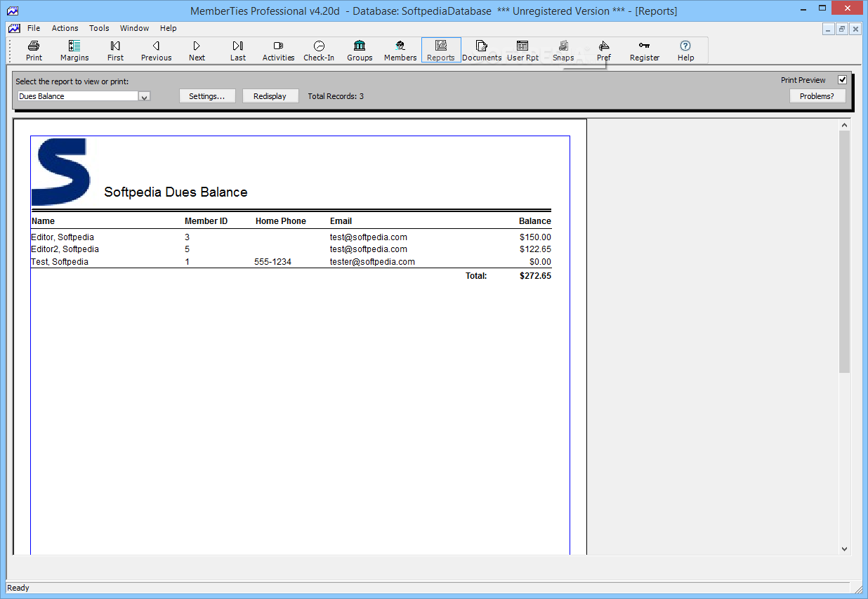The width and height of the screenshot is (868, 599).
Task: Click the vertical scrollbar down arrow
Action: 845,549
